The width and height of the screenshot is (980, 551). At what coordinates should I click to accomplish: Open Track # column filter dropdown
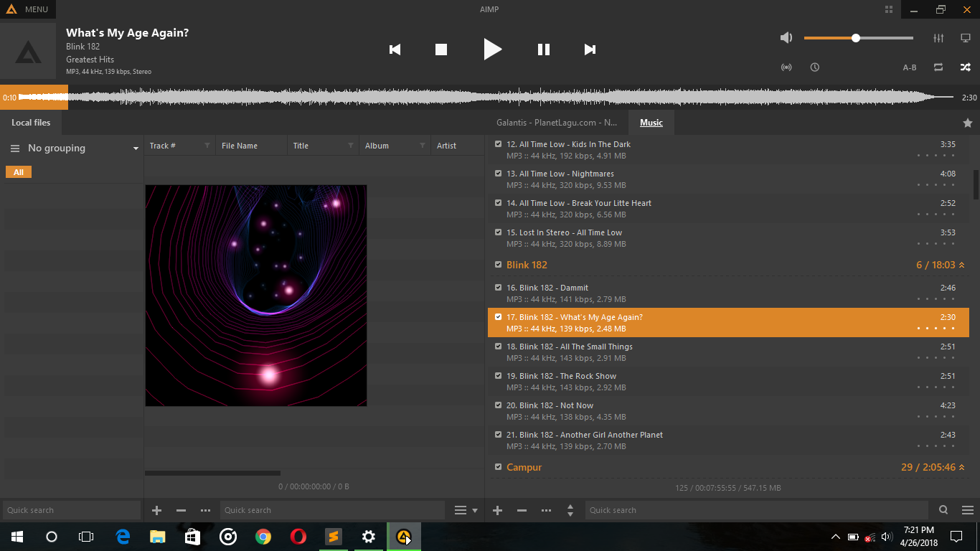point(207,146)
